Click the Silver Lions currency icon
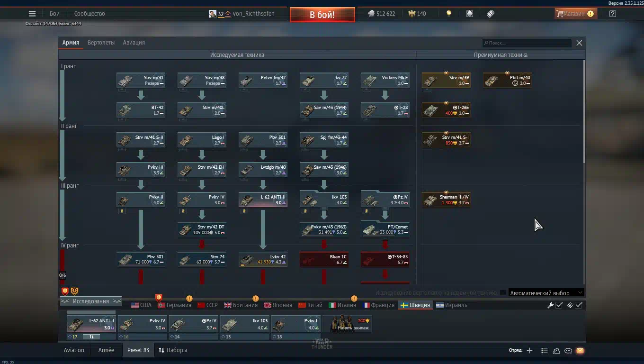Screen dimensions: 644x364 pyautogui.click(x=371, y=14)
